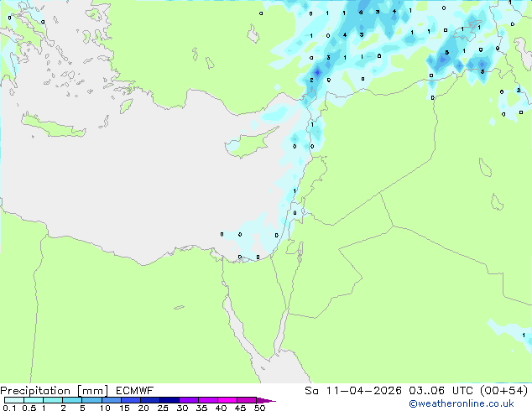Image resolution: width=532 pixels, height=411 pixels.
Task: Click the '03..06 UTC' time range text
Action: (x=441, y=391)
